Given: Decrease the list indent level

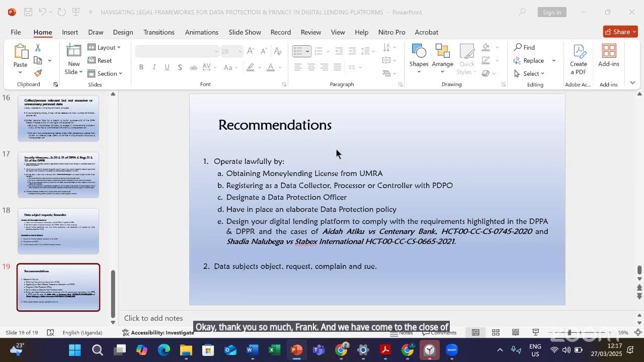Looking at the screenshot, I should (x=339, y=51).
